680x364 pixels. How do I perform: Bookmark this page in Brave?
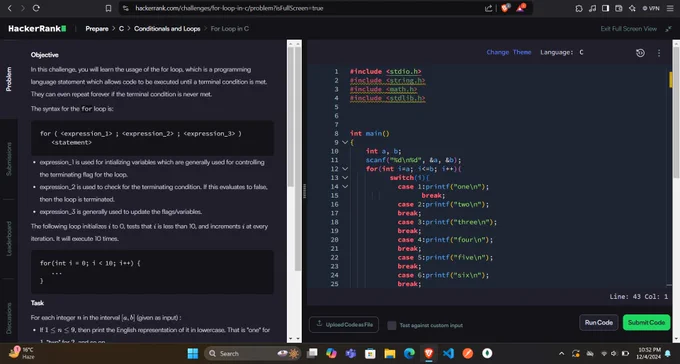coord(109,8)
